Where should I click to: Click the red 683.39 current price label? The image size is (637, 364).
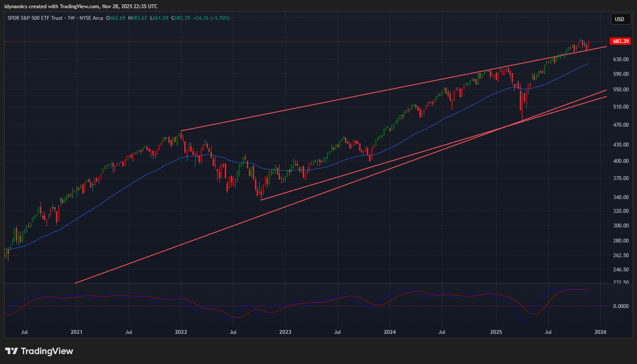(x=621, y=41)
